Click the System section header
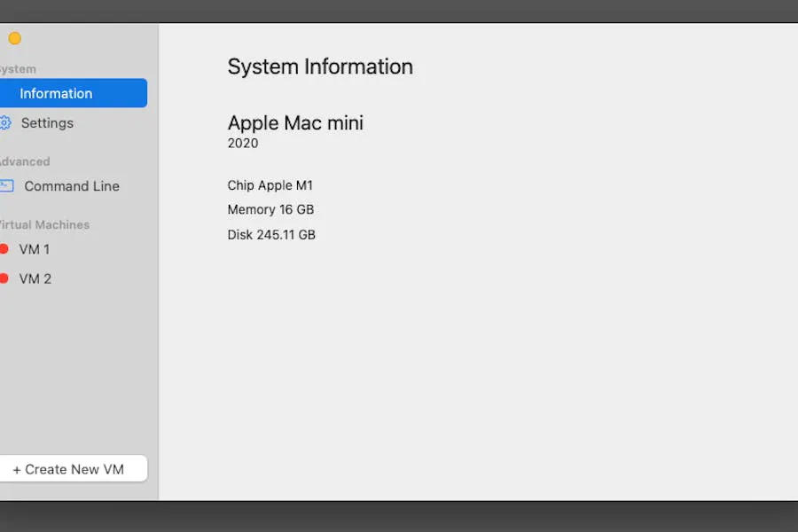This screenshot has width=798, height=532. [18, 69]
